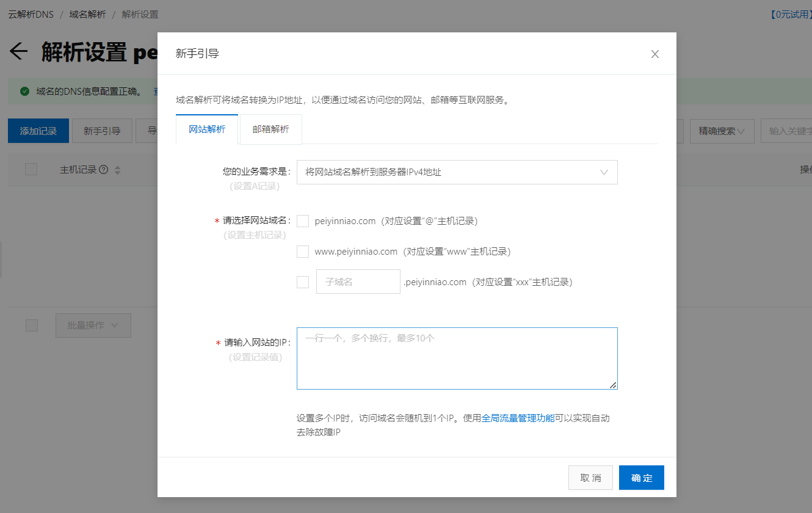Expand the 批量操作 dropdown
Viewport: 812px width, 513px height.
click(x=93, y=325)
